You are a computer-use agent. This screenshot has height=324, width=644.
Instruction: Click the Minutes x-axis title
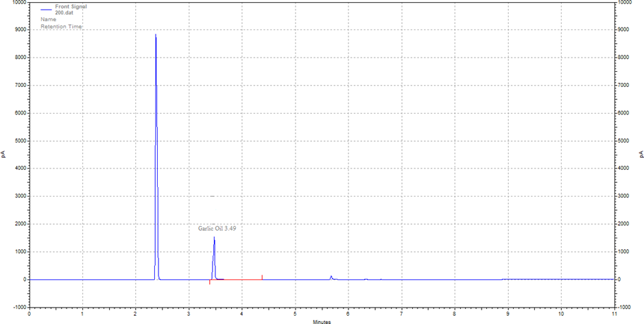322,321
